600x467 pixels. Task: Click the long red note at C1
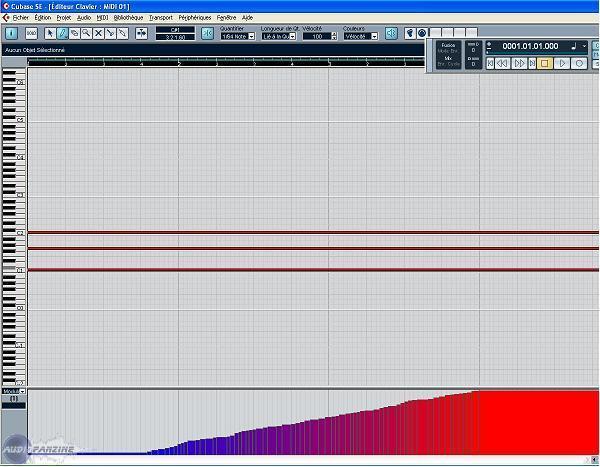(x=313, y=270)
